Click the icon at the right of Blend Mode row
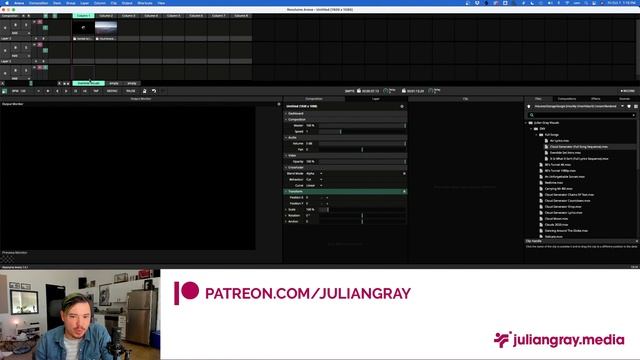 click(404, 173)
